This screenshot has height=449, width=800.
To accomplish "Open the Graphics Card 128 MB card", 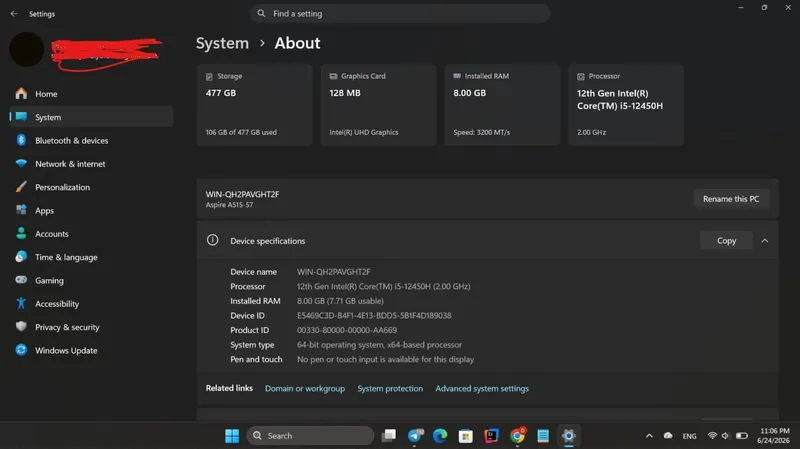I will (x=379, y=105).
